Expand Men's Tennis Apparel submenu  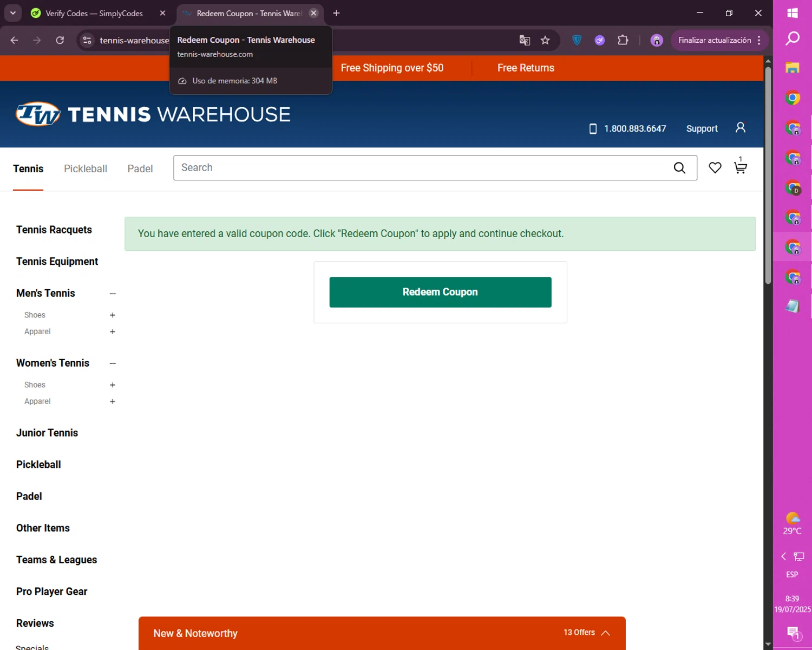113,331
